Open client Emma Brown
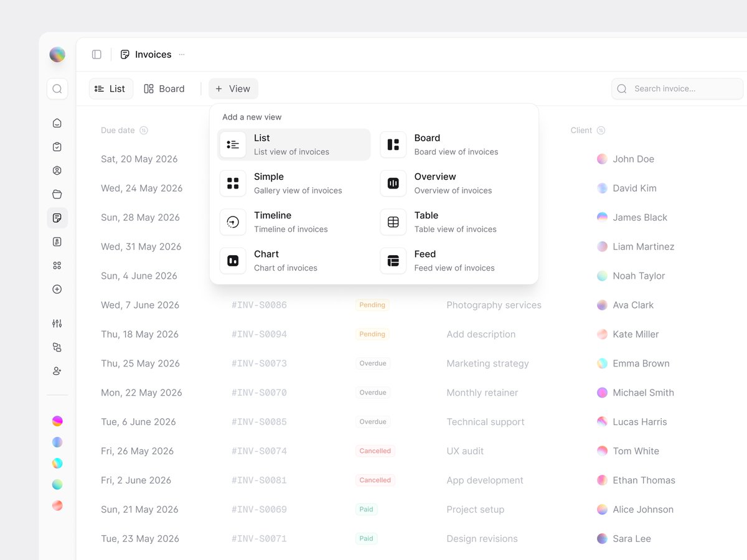747x560 pixels. pyautogui.click(x=641, y=363)
